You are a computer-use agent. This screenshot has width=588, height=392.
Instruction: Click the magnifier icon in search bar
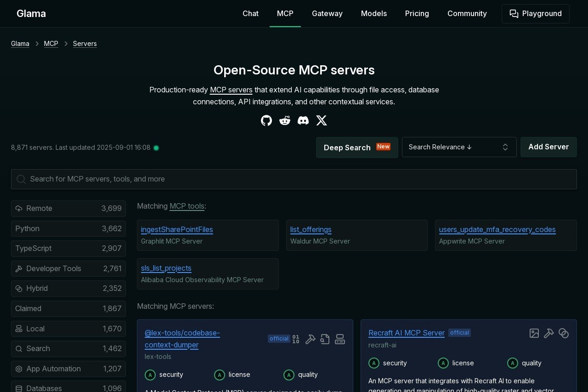pos(21,179)
